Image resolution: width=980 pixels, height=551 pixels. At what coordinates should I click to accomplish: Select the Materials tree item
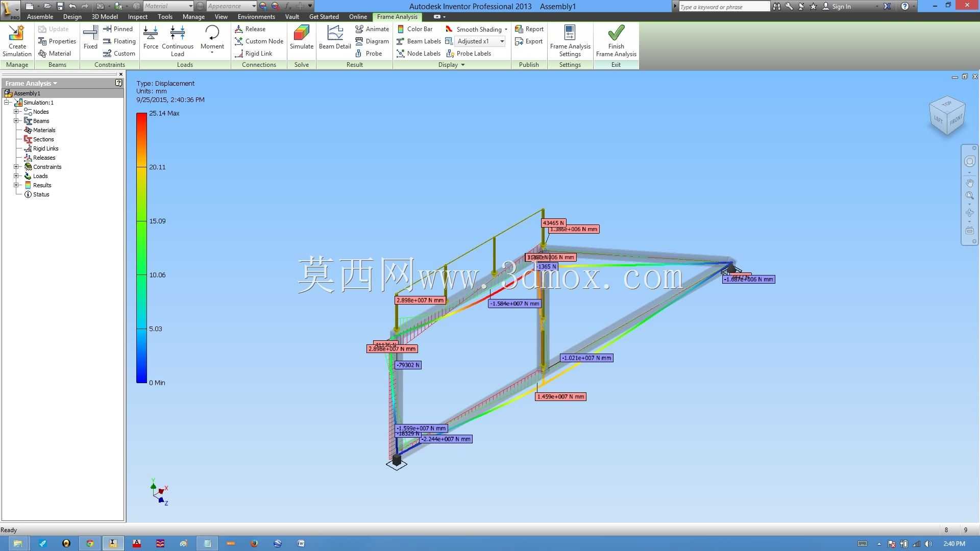click(x=40, y=130)
